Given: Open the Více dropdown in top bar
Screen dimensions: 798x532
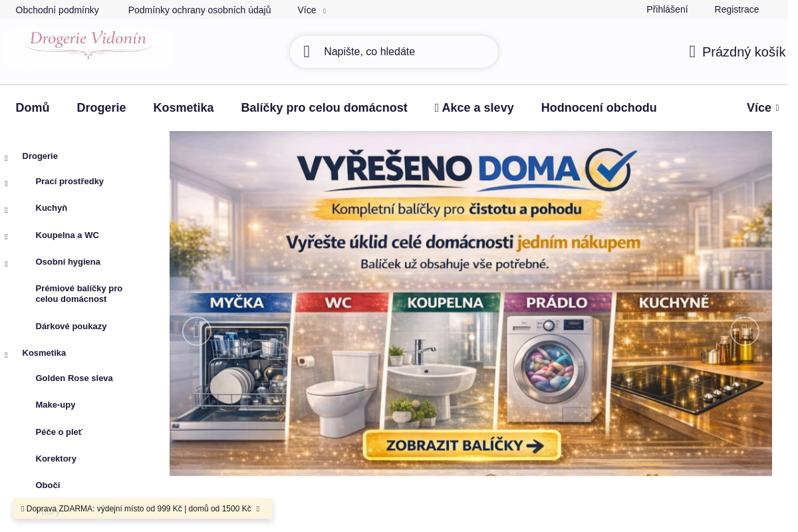Looking at the screenshot, I should [311, 10].
